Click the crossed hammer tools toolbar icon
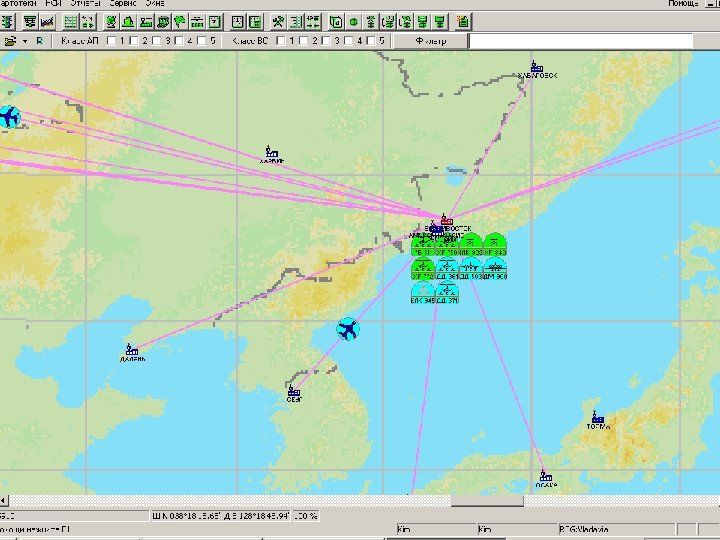The image size is (720, 540). (x=278, y=22)
